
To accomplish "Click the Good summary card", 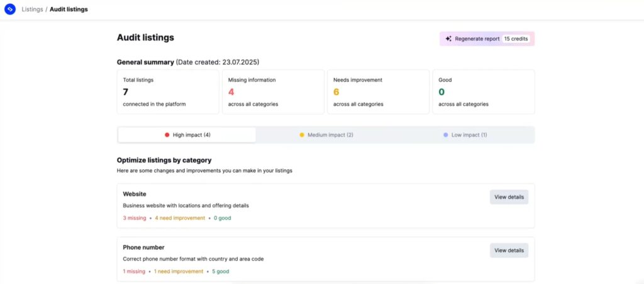I will point(483,92).
